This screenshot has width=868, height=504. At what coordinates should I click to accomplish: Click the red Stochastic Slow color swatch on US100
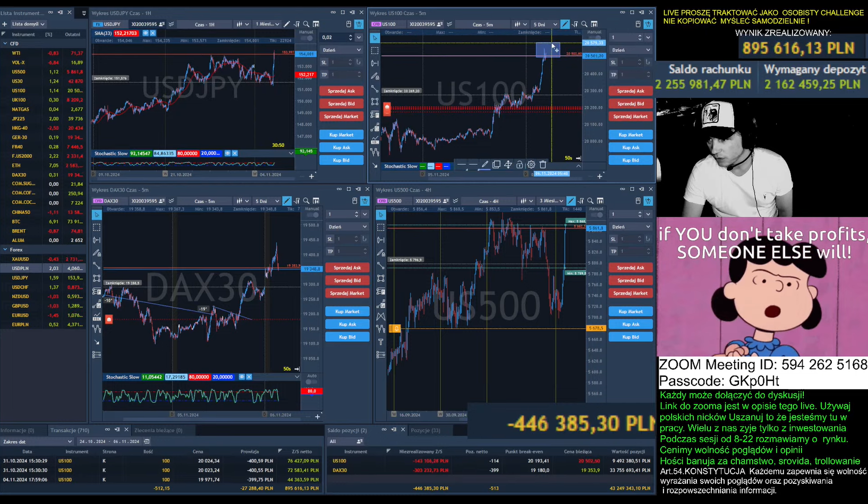coord(438,166)
